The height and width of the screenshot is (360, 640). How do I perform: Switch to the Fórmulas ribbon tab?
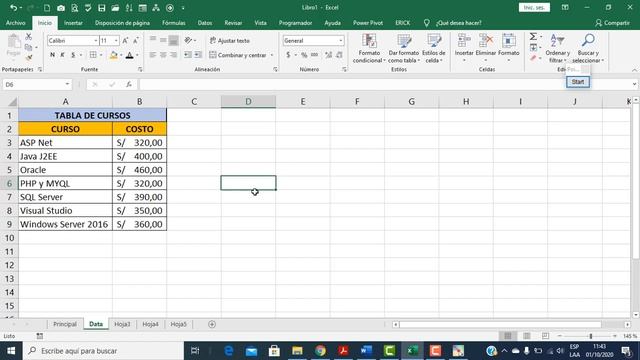[x=173, y=23]
